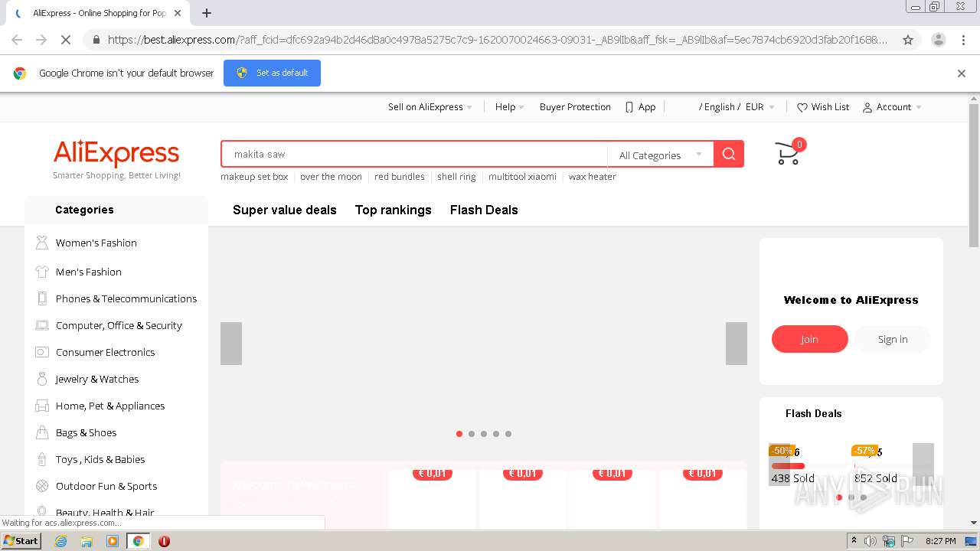
Task: Open the Super value deals tab
Action: [x=285, y=210]
